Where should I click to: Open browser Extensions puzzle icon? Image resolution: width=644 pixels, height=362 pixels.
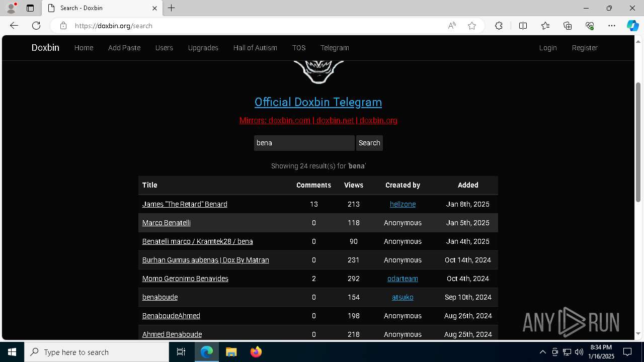point(499,26)
